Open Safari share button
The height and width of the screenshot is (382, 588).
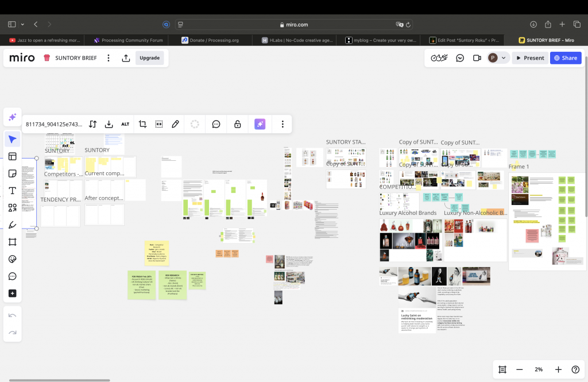point(548,24)
